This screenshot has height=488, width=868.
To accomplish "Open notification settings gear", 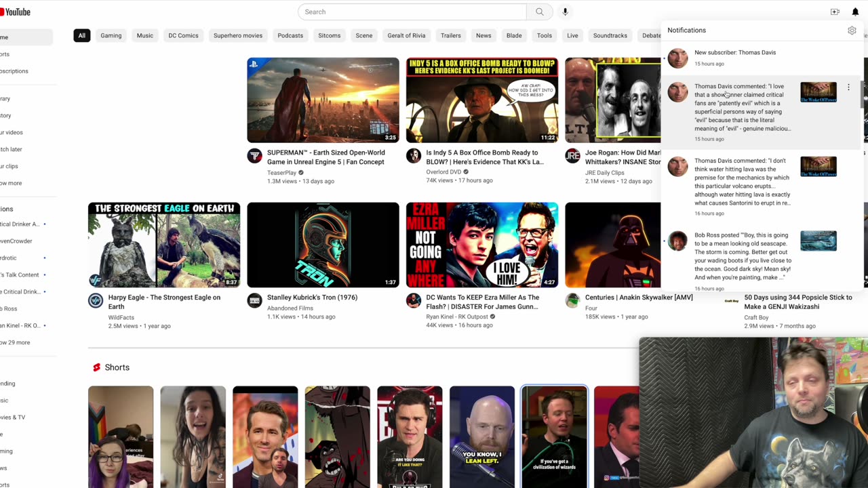I will click(852, 30).
